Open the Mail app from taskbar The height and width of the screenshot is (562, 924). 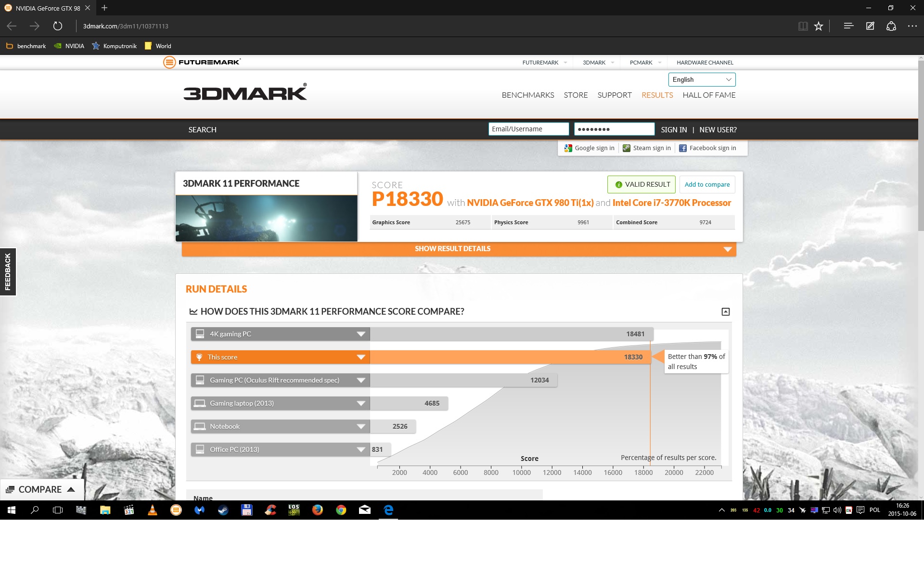pyautogui.click(x=365, y=510)
